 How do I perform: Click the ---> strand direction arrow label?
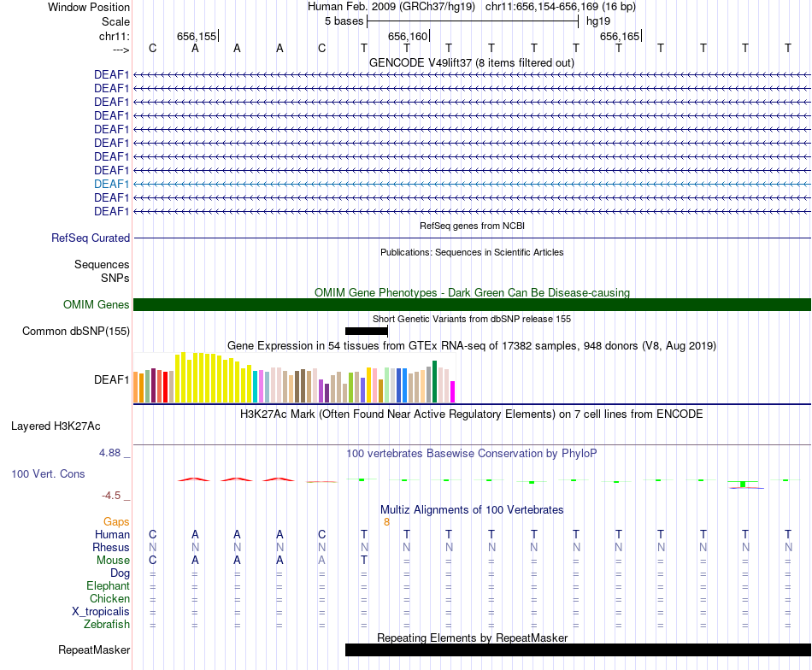click(121, 50)
